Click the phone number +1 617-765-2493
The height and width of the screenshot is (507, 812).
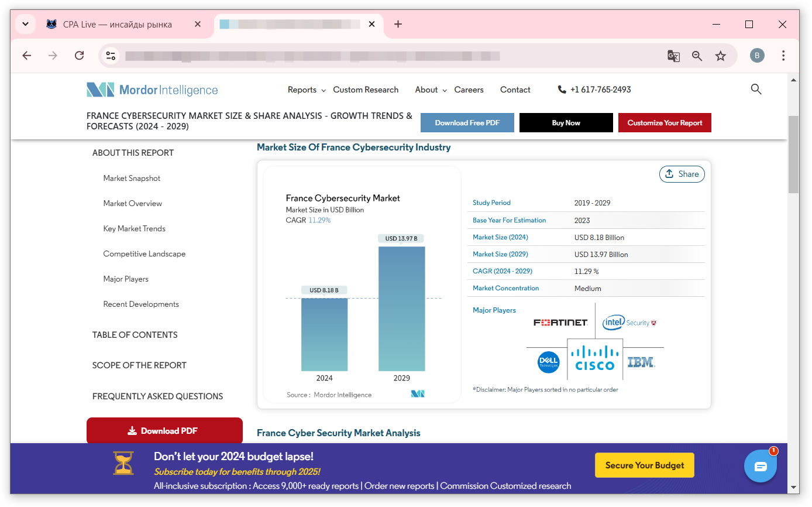point(594,90)
